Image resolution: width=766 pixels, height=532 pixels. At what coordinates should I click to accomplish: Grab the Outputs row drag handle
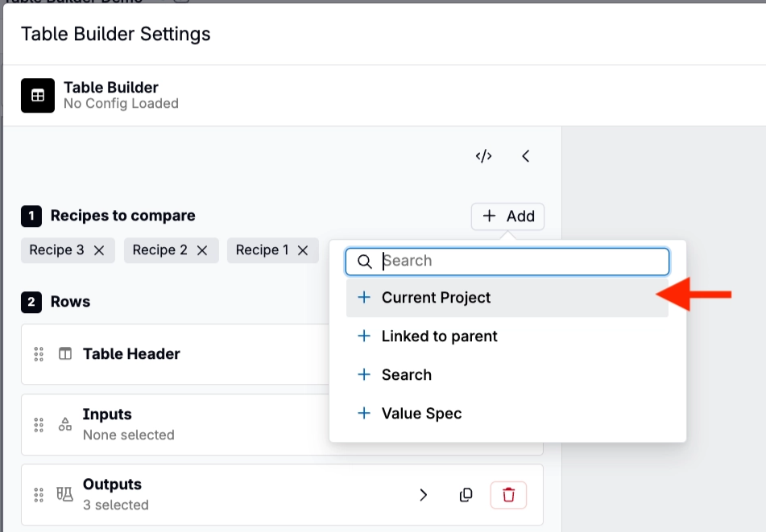click(x=39, y=494)
